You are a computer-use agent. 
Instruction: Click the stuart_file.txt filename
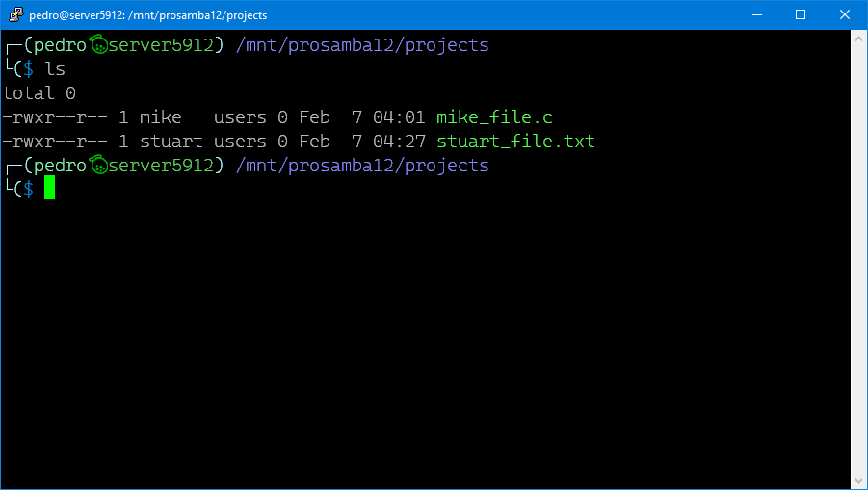515,142
